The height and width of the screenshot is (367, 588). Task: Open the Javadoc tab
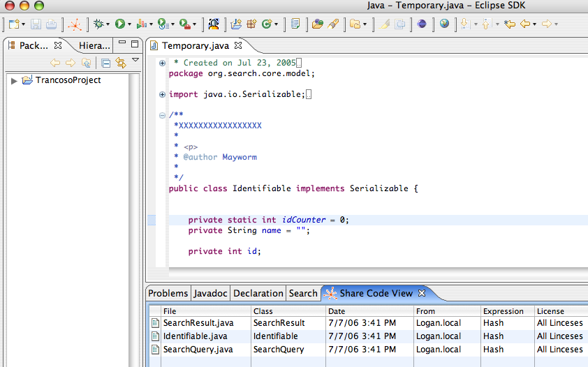[x=210, y=293]
